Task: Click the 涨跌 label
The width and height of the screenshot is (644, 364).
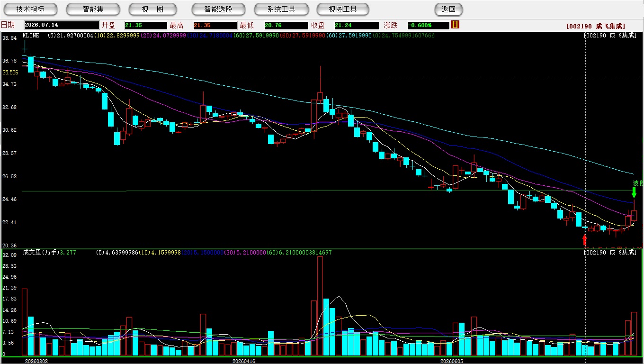Action: 391,25
